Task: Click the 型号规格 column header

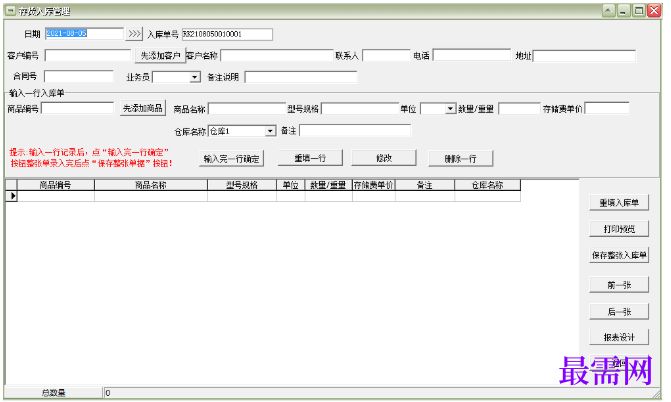Action: point(242,185)
